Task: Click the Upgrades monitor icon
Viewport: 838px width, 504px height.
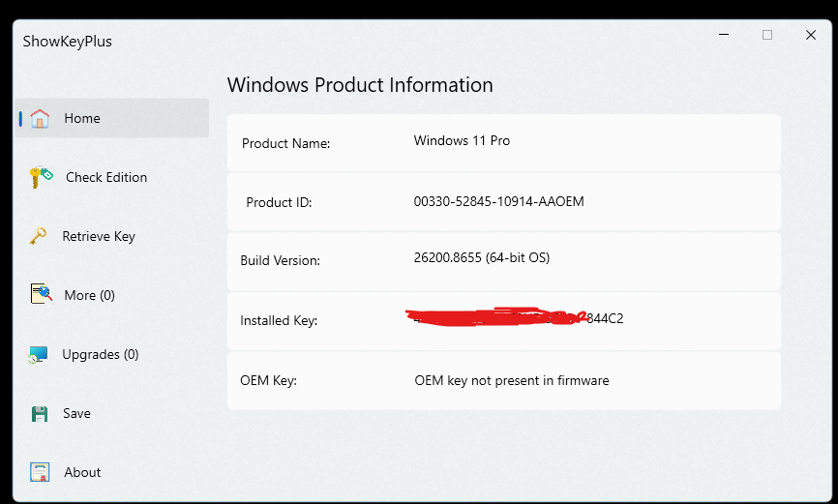Action: pos(38,354)
